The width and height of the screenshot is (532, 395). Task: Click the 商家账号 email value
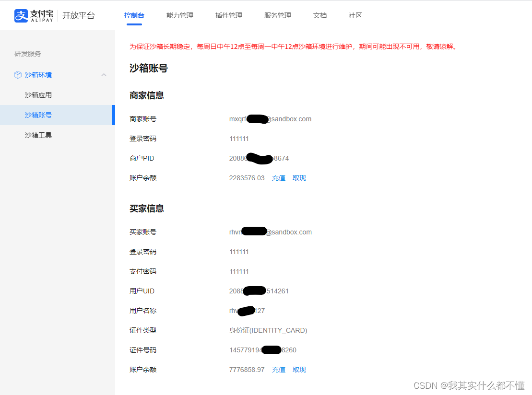click(x=270, y=119)
